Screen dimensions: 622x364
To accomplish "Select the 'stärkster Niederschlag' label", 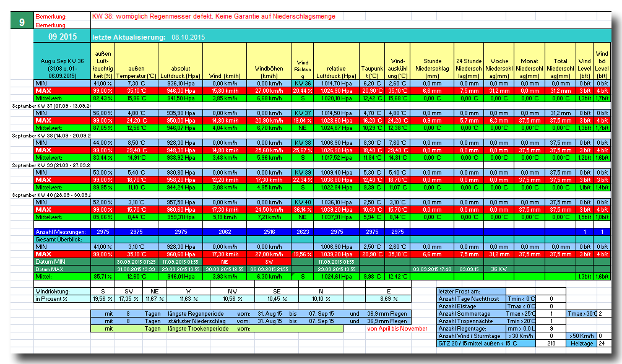I will coord(196,321).
